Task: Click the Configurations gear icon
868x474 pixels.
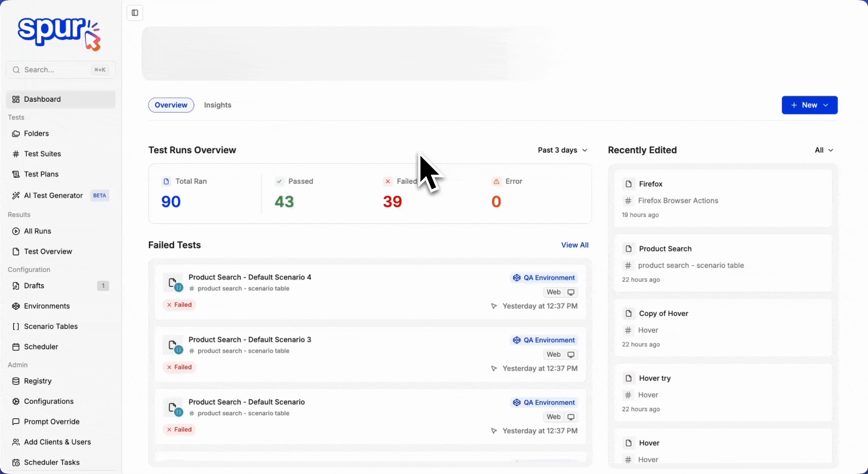Action: [x=16, y=402]
